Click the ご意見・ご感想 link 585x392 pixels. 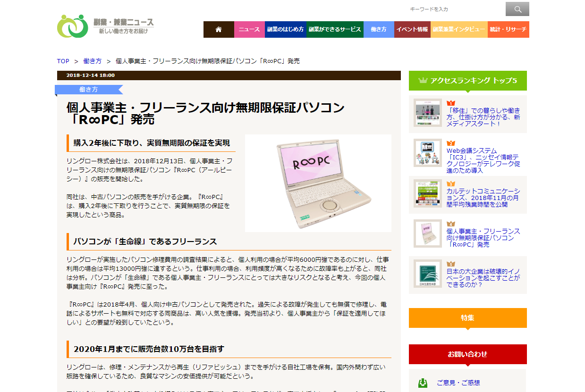pos(458,383)
